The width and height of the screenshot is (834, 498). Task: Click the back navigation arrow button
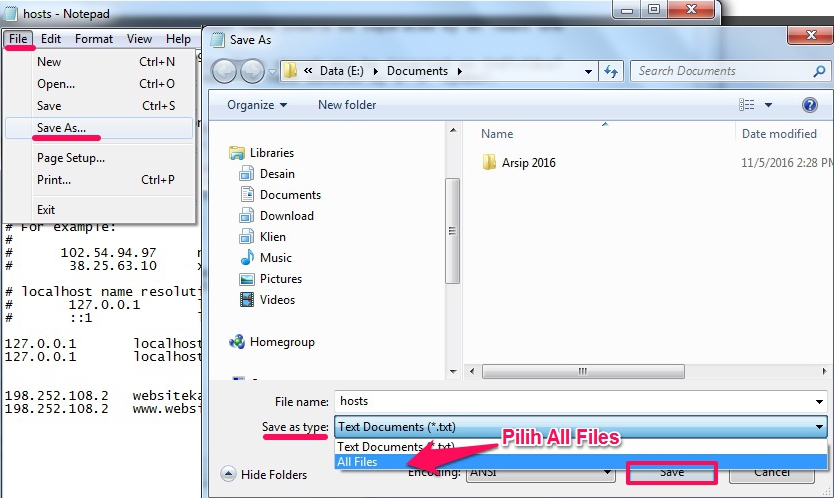[x=225, y=71]
